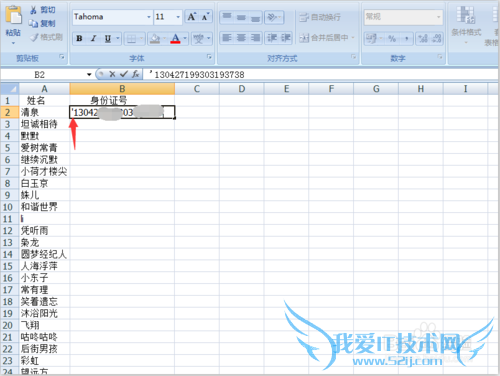The width and height of the screenshot is (500, 376).
Task: Click cell A2 containing 清泉
Action: point(44,113)
